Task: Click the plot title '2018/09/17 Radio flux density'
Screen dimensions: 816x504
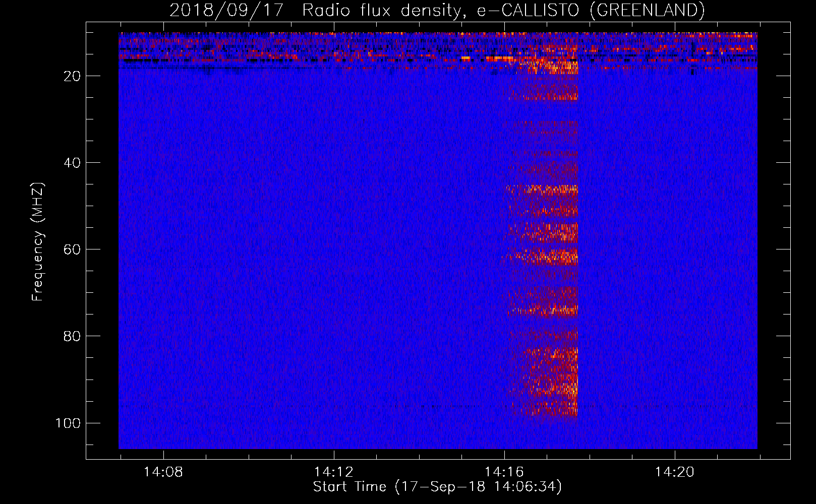Action: (437, 11)
